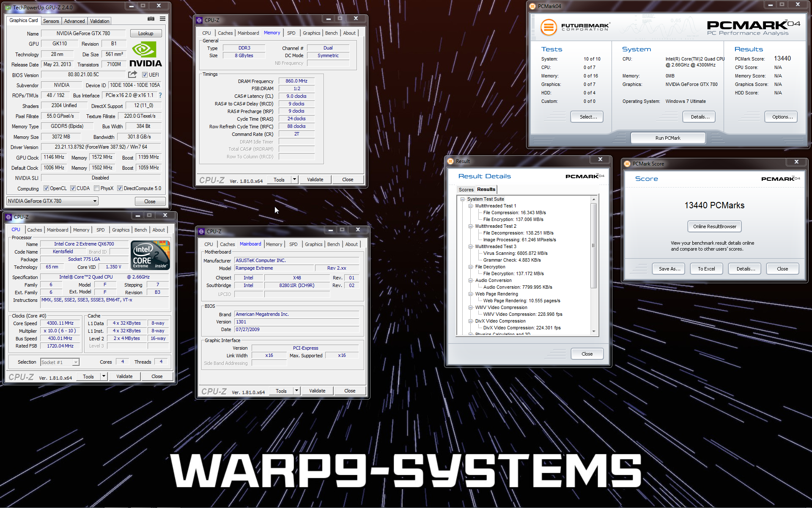Viewport: 812px width, 508px height.
Task: Click Result Details scroll down arrow
Action: pyautogui.click(x=594, y=331)
